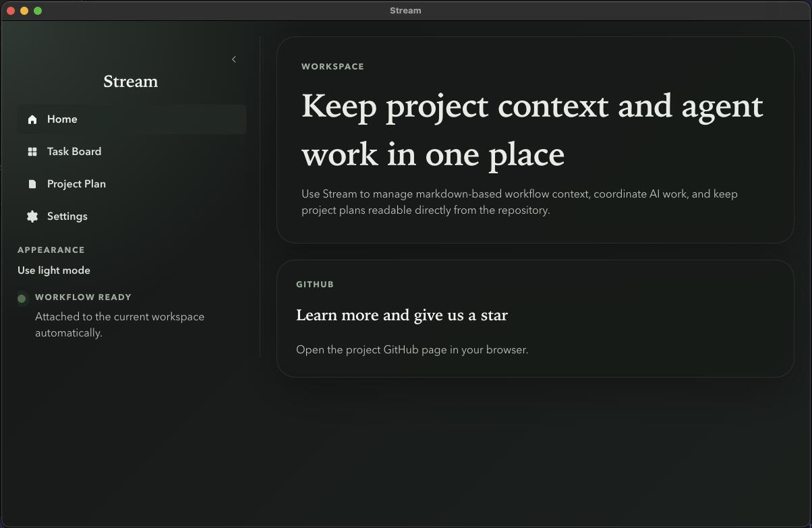Open the Task Board page
Viewport: 812px width, 528px height.
[x=132, y=152]
